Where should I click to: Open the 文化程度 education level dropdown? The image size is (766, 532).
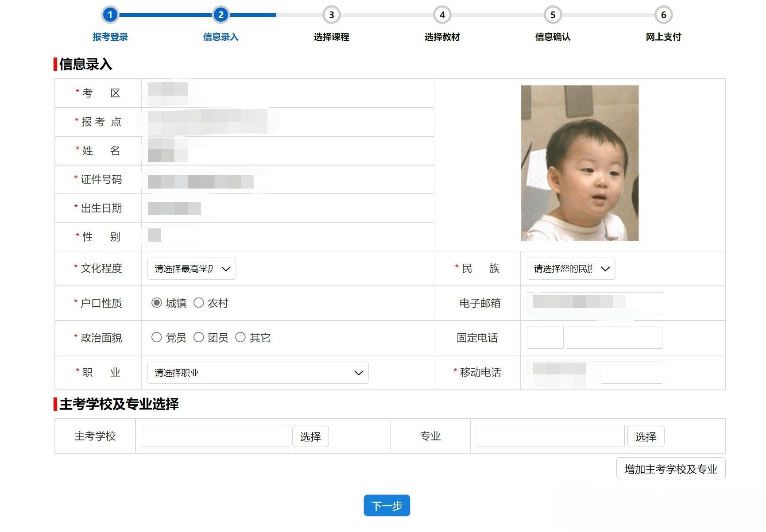[x=191, y=268]
